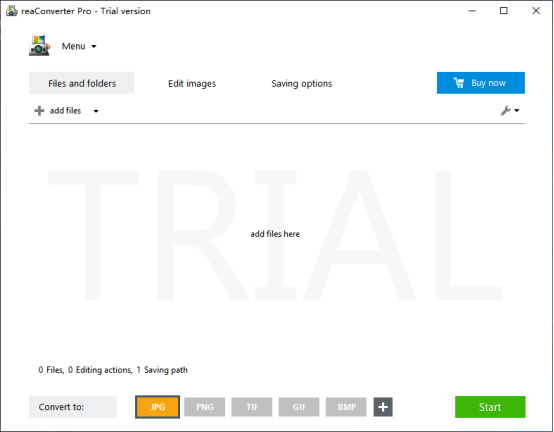Click the plus icon beside add files
Viewport: 554px width, 432px height.
point(39,111)
